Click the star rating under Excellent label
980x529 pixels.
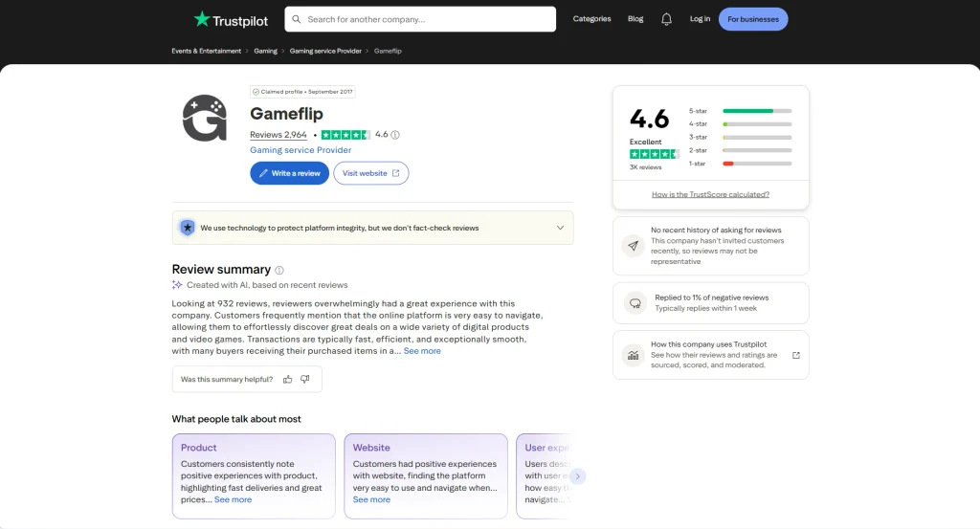pos(654,154)
